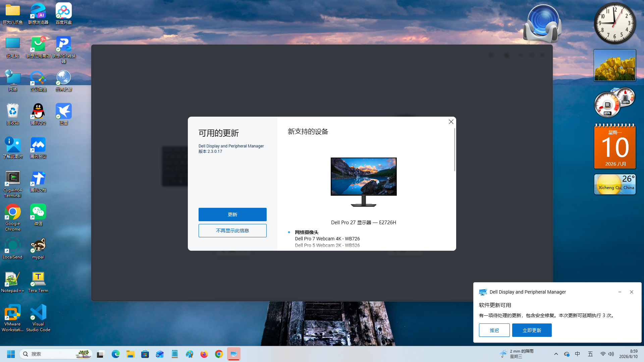Open the taskbar clock showing 8:59
The height and width of the screenshot is (362, 644).
[629, 354]
